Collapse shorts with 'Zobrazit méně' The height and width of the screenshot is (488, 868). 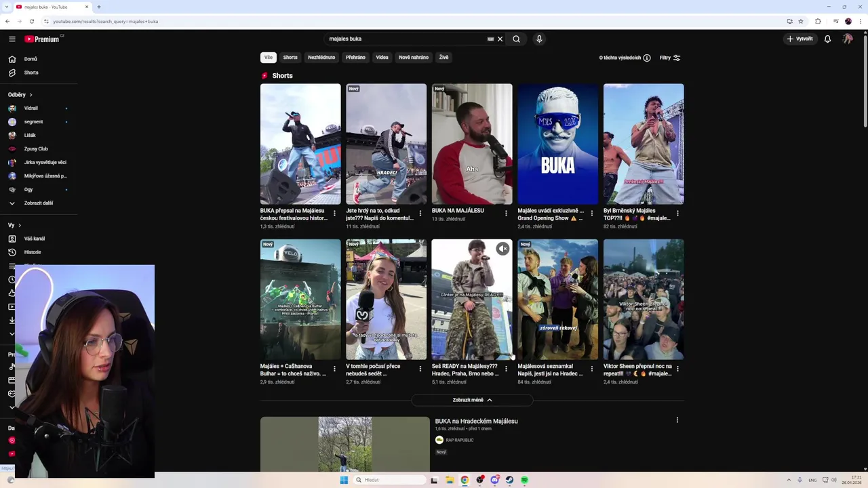(472, 400)
